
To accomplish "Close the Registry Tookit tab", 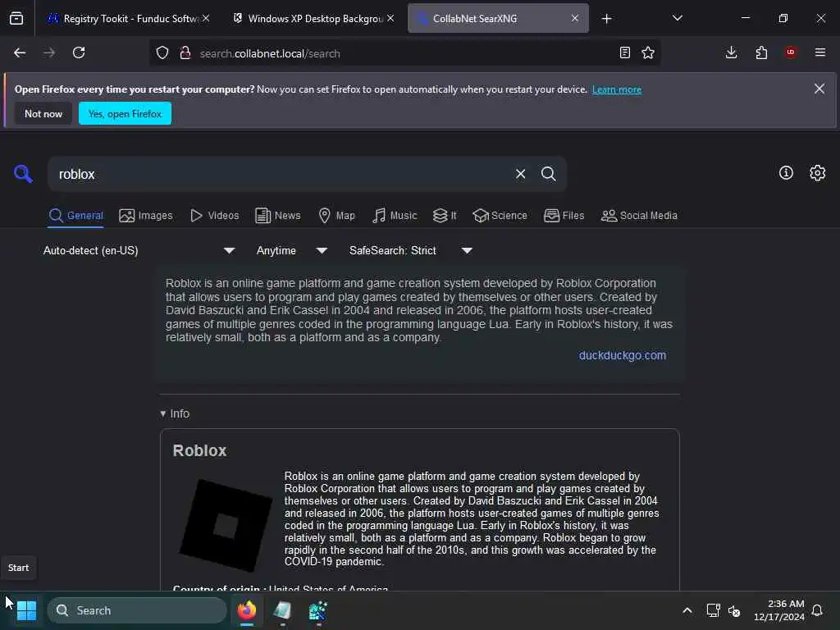I will (x=206, y=18).
